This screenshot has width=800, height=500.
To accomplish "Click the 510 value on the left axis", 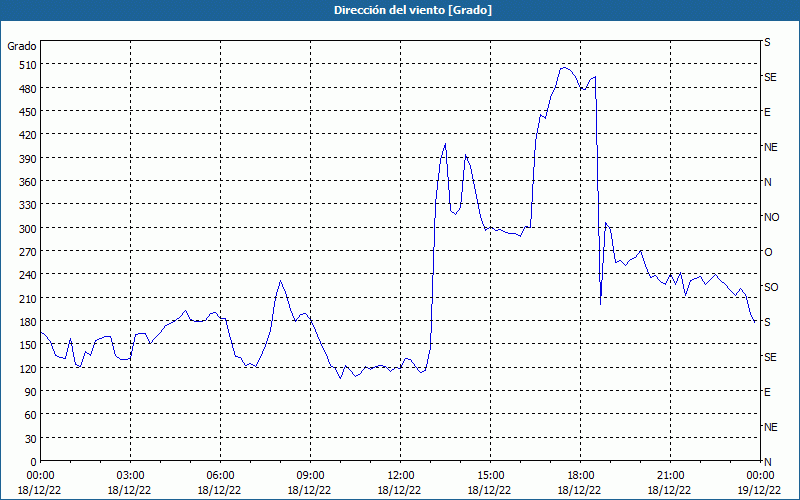I will [28, 65].
